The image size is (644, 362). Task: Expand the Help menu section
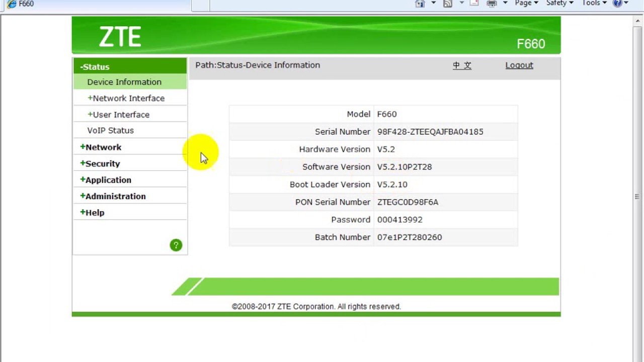click(x=92, y=212)
